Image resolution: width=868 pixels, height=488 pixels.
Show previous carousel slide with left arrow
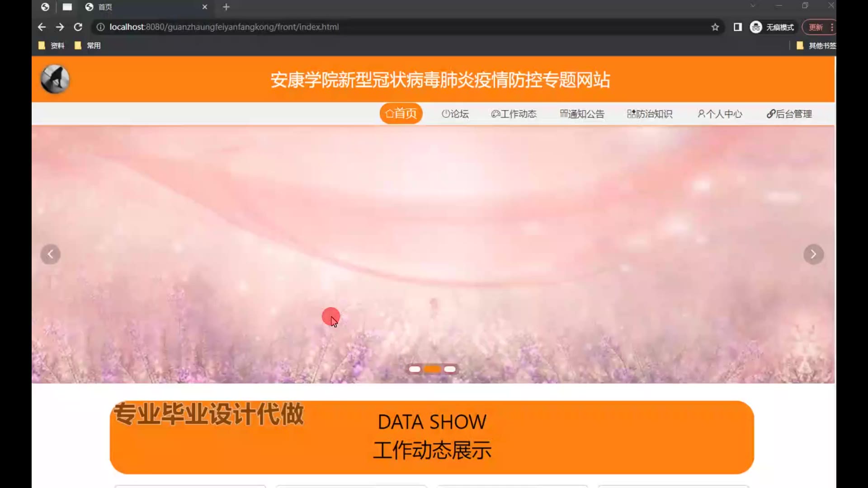pyautogui.click(x=51, y=254)
